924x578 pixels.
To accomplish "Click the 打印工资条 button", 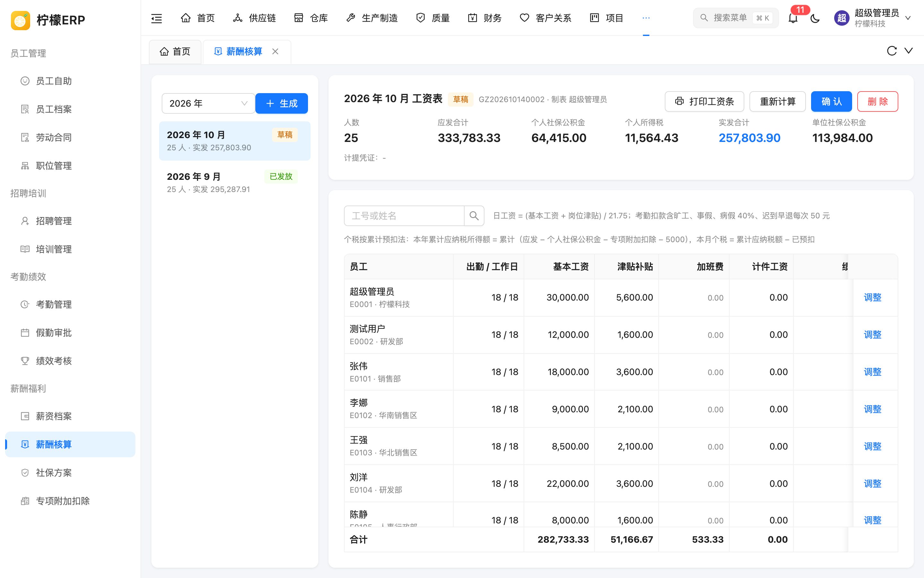I will 705,101.
